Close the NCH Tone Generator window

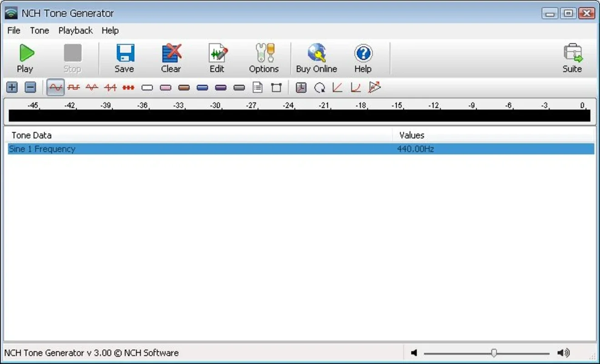(x=587, y=13)
